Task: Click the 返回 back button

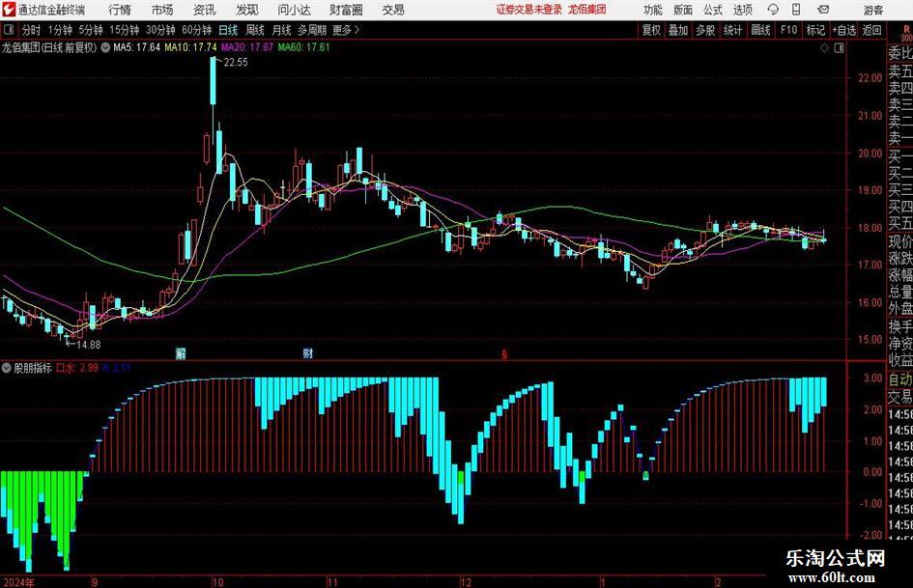Action: [871, 30]
